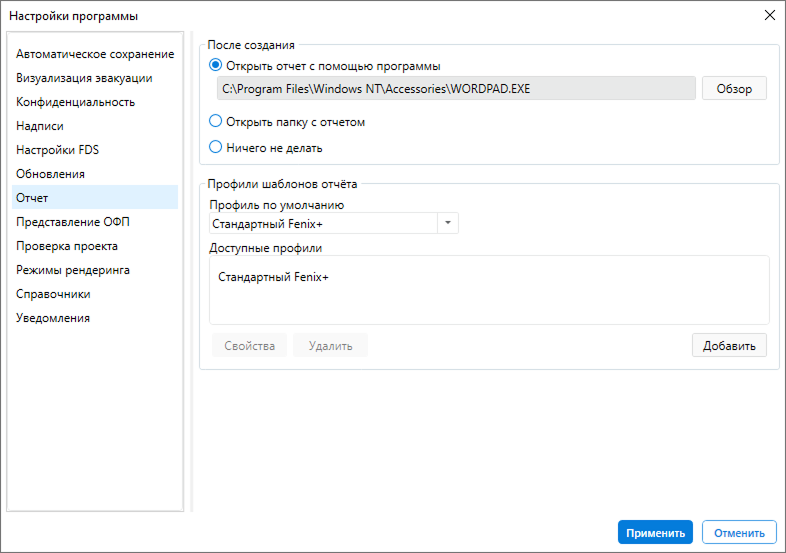Open the Настройки FDS section
This screenshot has width=786, height=553.
[x=95, y=150]
